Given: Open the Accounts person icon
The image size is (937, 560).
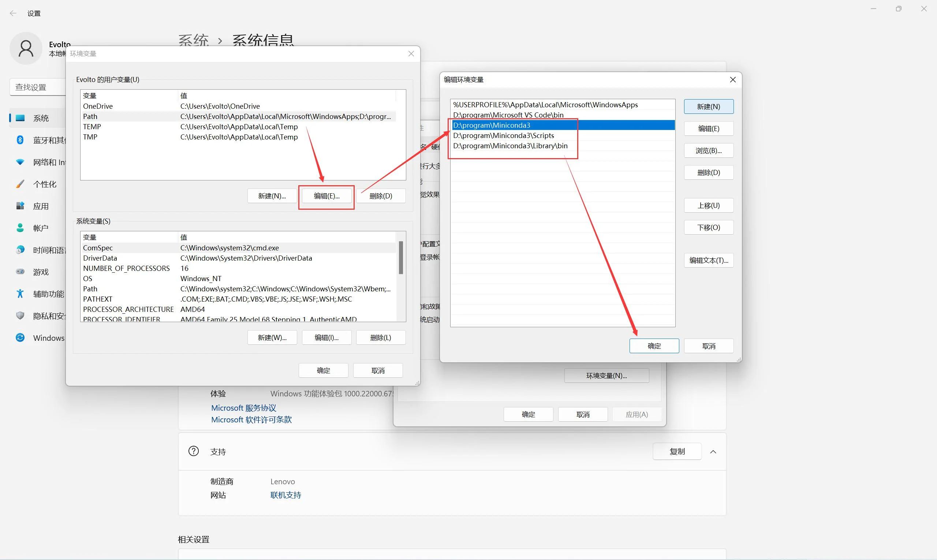Looking at the screenshot, I should click(20, 228).
